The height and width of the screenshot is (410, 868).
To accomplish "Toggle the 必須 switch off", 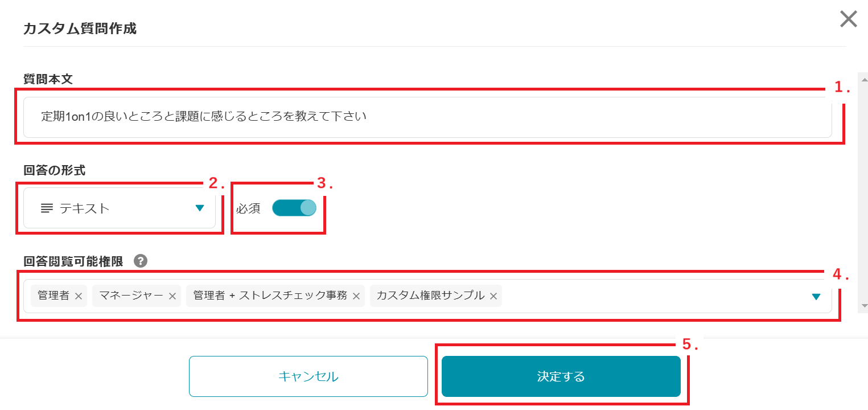I will point(294,208).
